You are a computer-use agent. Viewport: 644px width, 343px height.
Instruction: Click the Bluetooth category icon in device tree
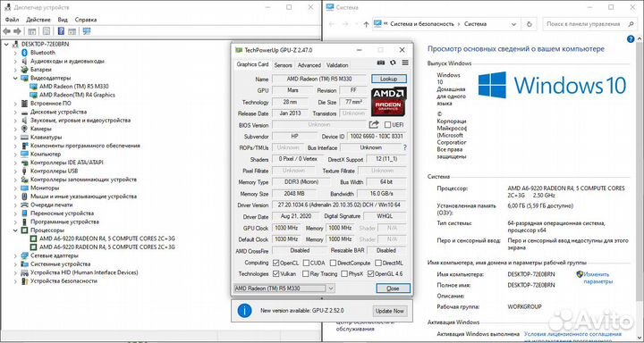24,53
